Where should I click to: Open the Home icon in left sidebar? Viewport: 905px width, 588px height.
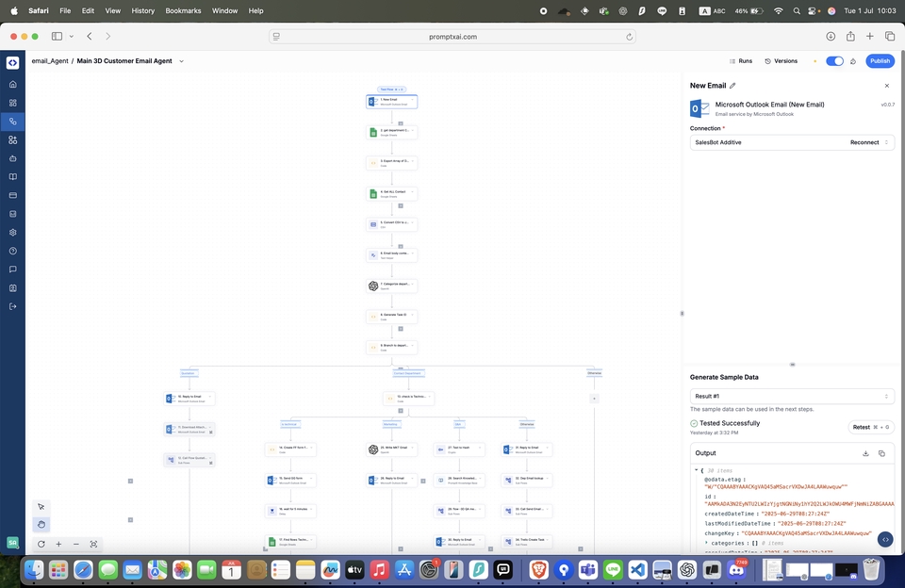12,84
